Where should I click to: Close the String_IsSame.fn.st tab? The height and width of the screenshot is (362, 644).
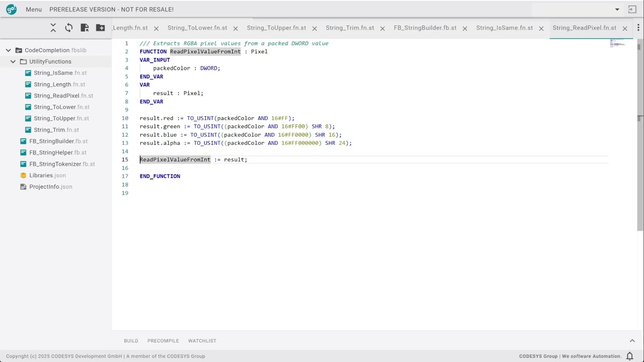pyautogui.click(x=541, y=29)
